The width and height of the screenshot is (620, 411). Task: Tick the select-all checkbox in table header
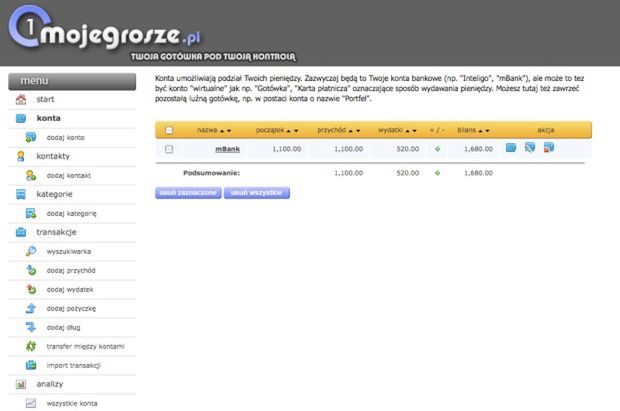[x=169, y=130]
